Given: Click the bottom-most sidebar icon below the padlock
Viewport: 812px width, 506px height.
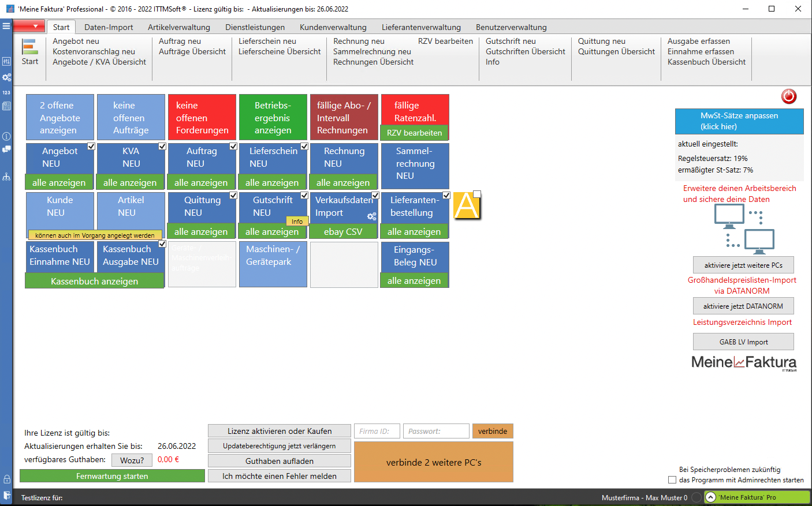Looking at the screenshot, I should click(x=6, y=495).
